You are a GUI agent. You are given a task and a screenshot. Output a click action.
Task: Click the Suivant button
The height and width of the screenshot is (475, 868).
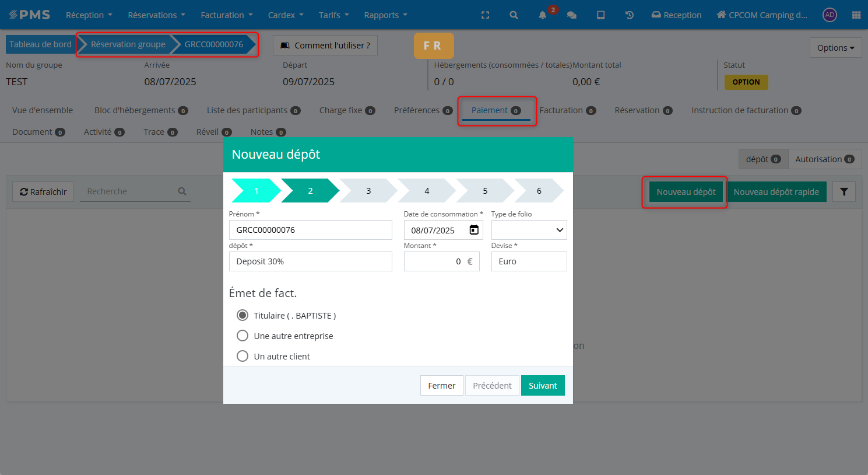542,386
